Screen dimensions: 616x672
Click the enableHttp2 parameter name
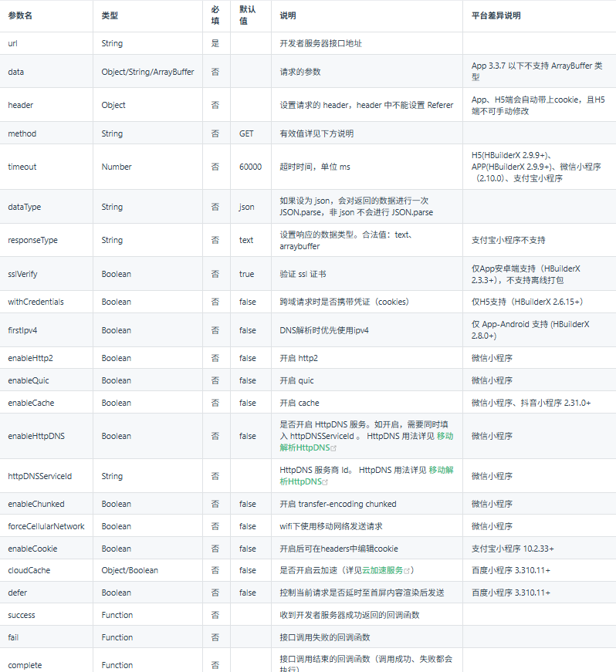(30, 358)
